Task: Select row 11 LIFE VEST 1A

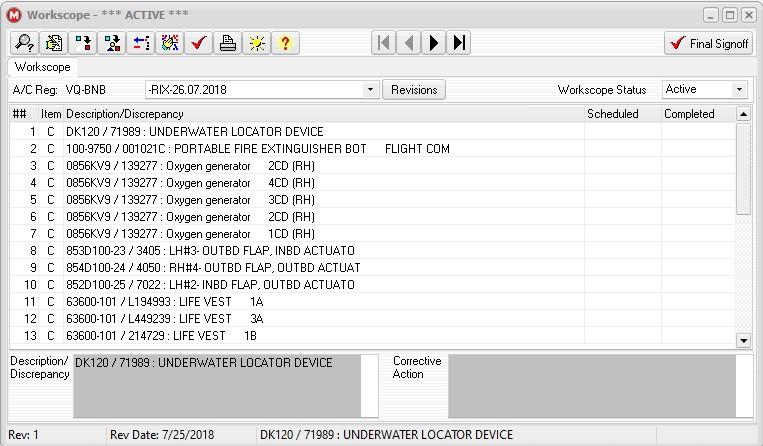Action: click(372, 302)
